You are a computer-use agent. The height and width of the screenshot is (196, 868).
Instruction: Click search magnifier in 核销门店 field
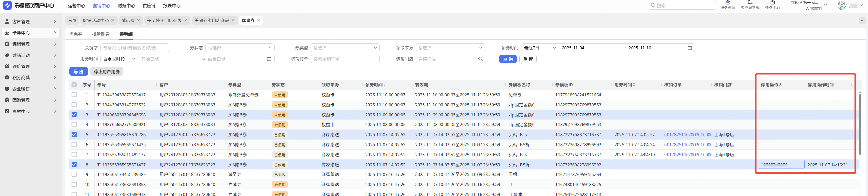[480, 59]
